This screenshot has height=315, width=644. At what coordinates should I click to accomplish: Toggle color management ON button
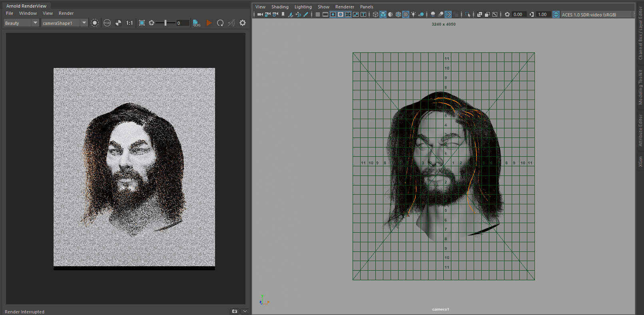pyautogui.click(x=556, y=14)
